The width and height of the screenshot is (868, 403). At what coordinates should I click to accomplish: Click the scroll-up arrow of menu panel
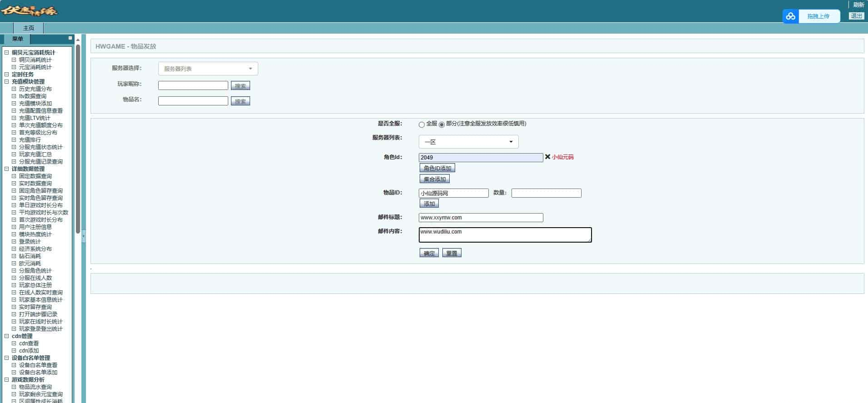pyautogui.click(x=78, y=40)
